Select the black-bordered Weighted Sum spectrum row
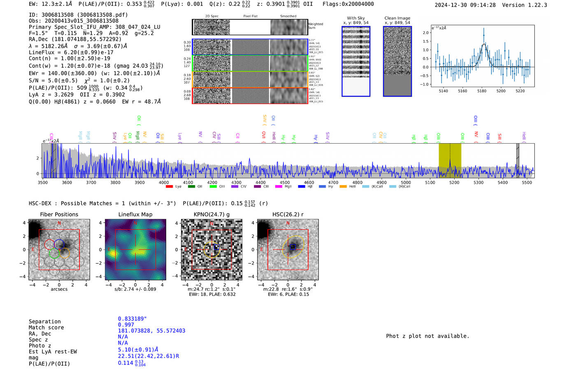The width and height of the screenshot is (576, 392). [250, 27]
